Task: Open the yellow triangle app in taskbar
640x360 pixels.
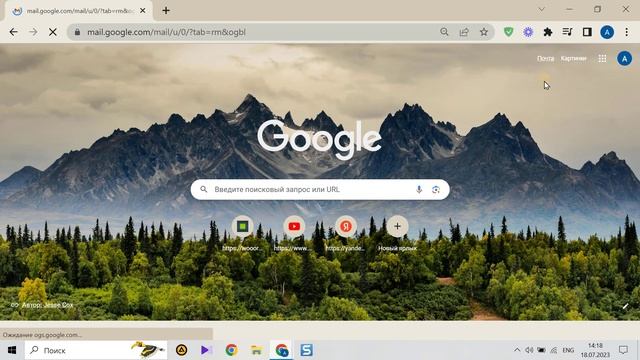Action: pyautogui.click(x=182, y=350)
